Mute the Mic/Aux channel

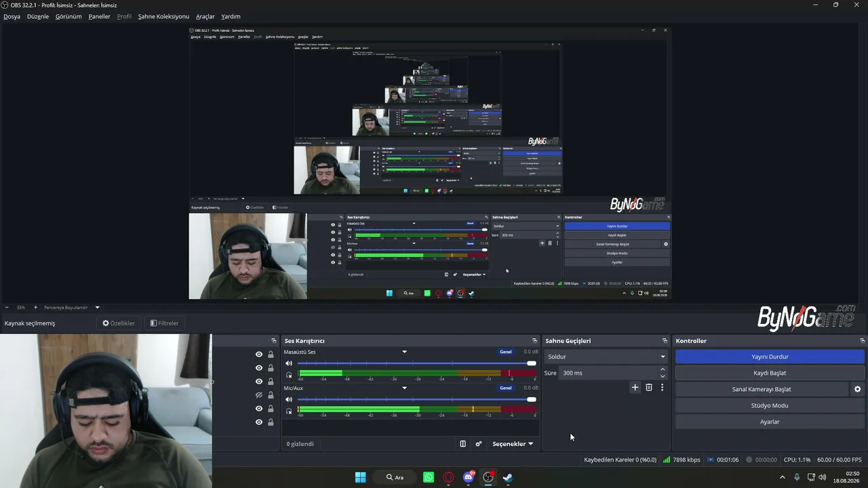289,399
